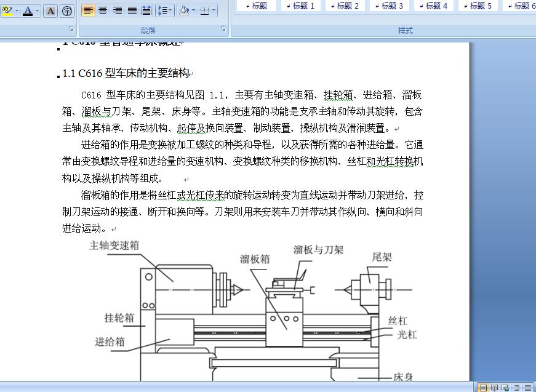Center the paragraph text

tap(103, 10)
